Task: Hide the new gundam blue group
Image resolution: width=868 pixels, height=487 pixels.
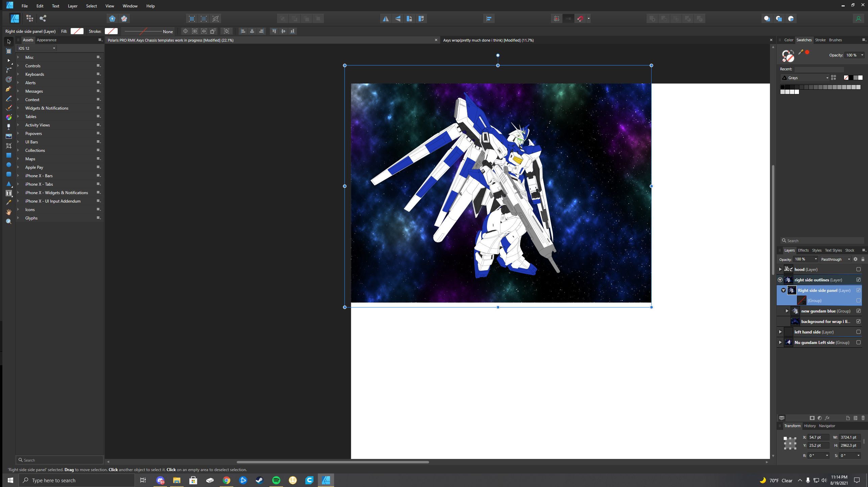Action: pos(858,311)
